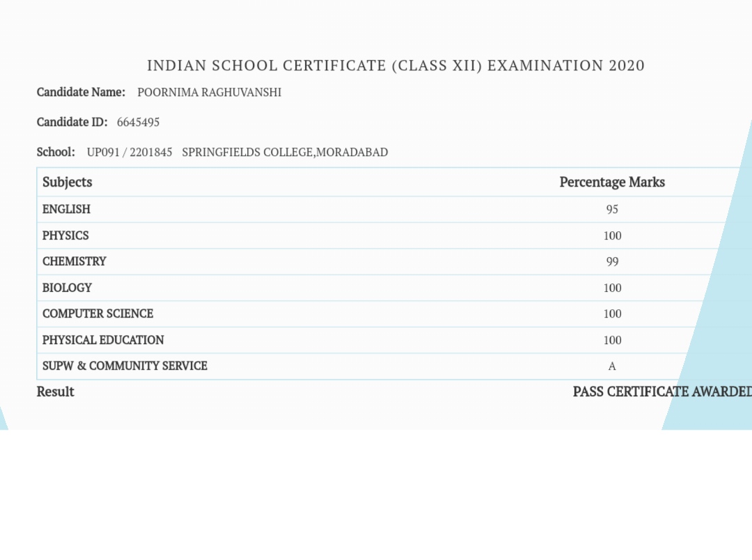Select the PHYSICS subject cell
Image resolution: width=752 pixels, height=560 pixels.
(x=65, y=235)
